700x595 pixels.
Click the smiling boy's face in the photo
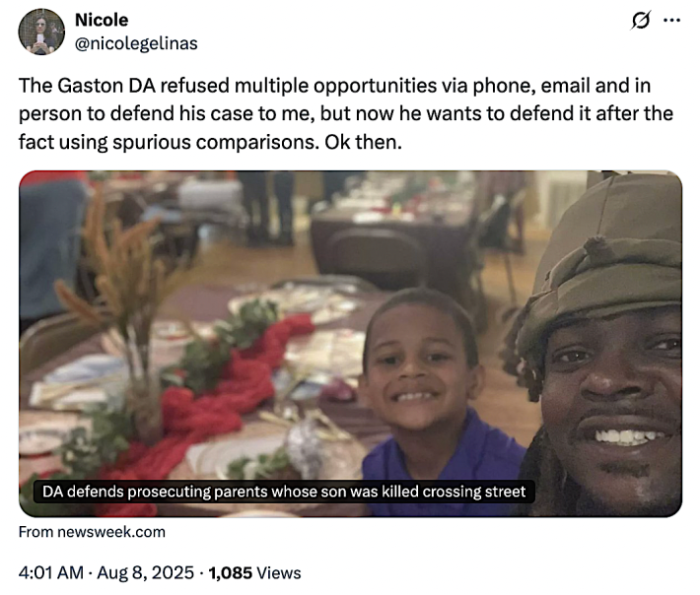(x=419, y=367)
